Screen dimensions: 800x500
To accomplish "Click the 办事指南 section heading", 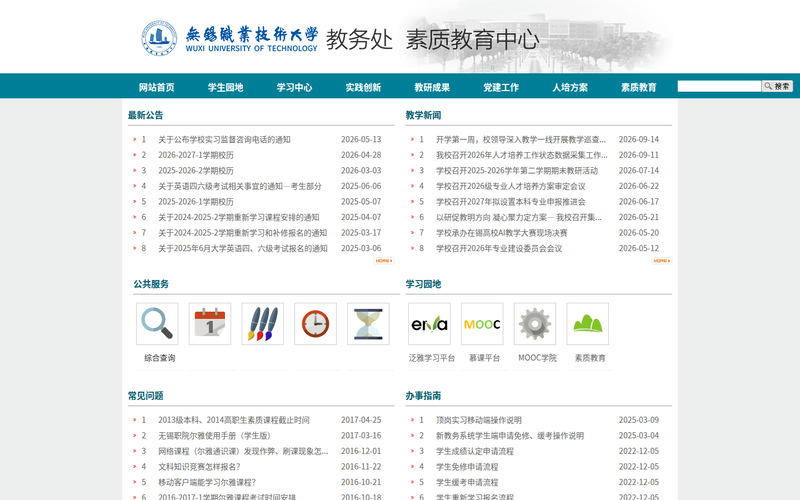I will pyautogui.click(x=423, y=396).
